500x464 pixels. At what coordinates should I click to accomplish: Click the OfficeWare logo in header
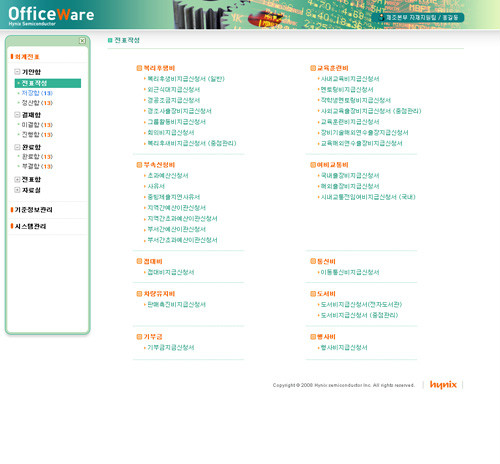pyautogui.click(x=51, y=16)
